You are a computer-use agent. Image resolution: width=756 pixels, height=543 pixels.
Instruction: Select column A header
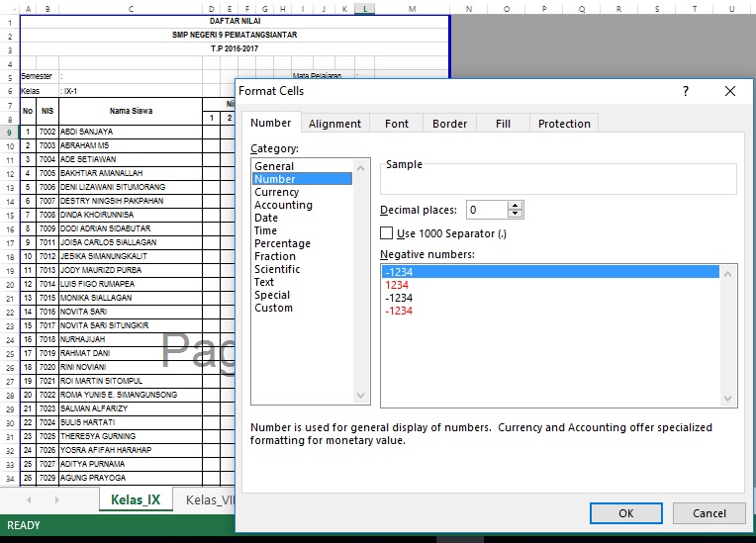(x=28, y=9)
